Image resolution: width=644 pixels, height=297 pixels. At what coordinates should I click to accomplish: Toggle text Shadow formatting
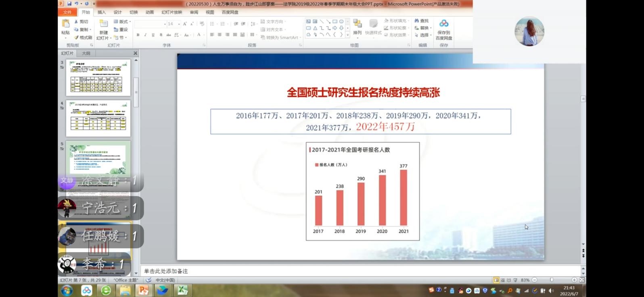click(x=161, y=35)
